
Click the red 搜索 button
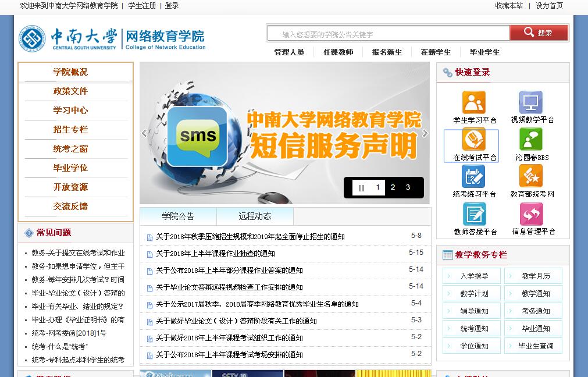[x=539, y=33]
